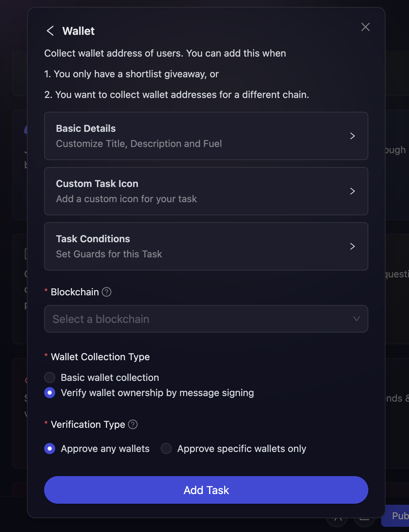
Task: Click the back arrow beside Wallet title
Action: 50,31
